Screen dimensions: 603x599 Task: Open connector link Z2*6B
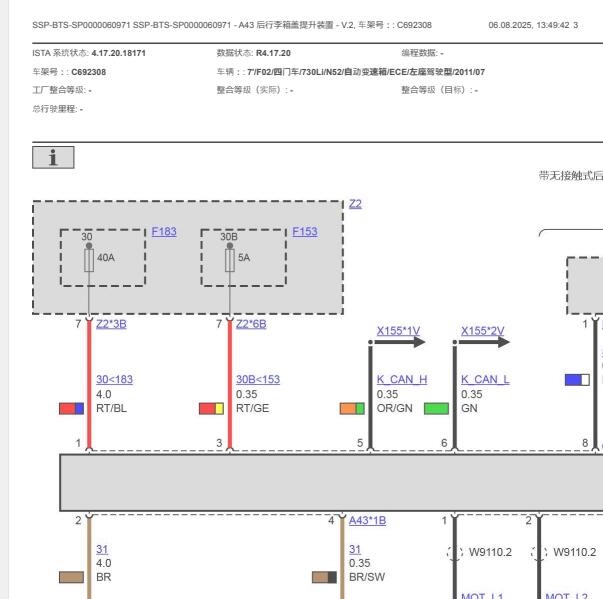(x=251, y=324)
